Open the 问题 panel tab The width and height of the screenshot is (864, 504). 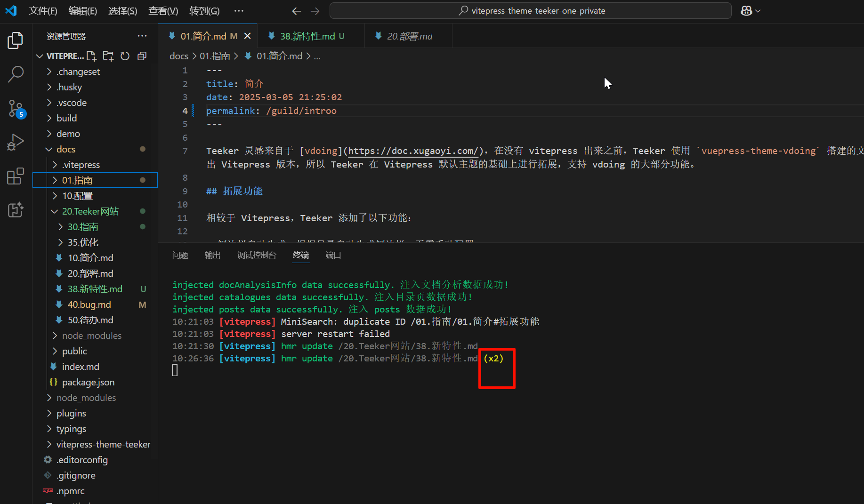pyautogui.click(x=180, y=255)
